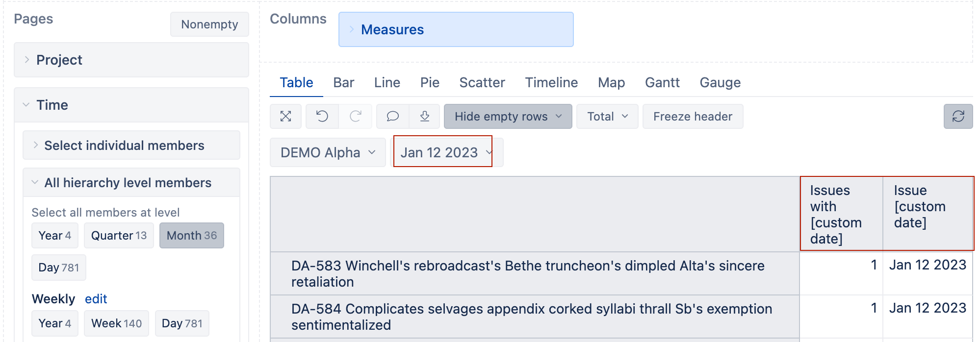Select all members at Quarter 13 level
Viewport: 980px width, 342px height.
119,236
